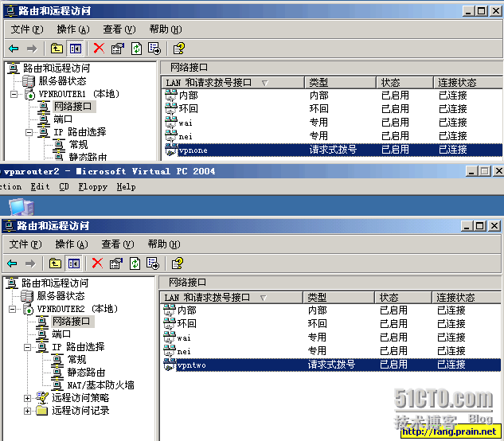The width and height of the screenshot is (504, 441).
Task: Expand 远程访问记录 tree node
Action: (28, 411)
